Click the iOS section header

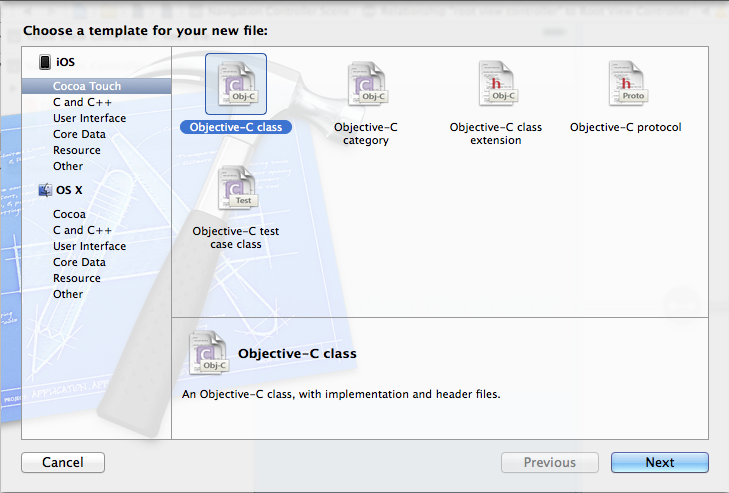65,62
